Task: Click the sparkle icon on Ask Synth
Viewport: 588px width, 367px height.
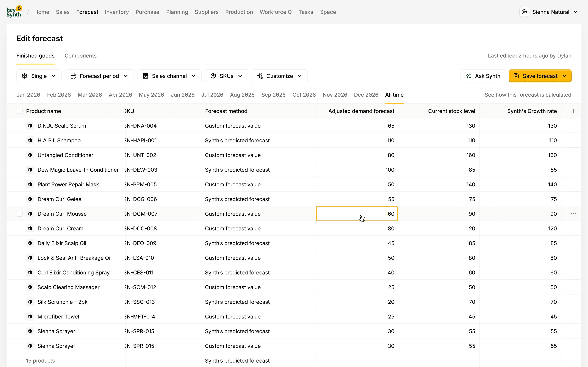Action: 468,76
